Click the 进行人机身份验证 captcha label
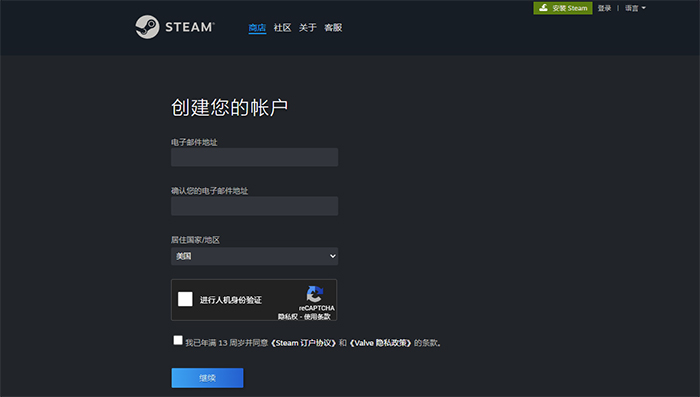The width and height of the screenshot is (700, 397). pos(231,300)
